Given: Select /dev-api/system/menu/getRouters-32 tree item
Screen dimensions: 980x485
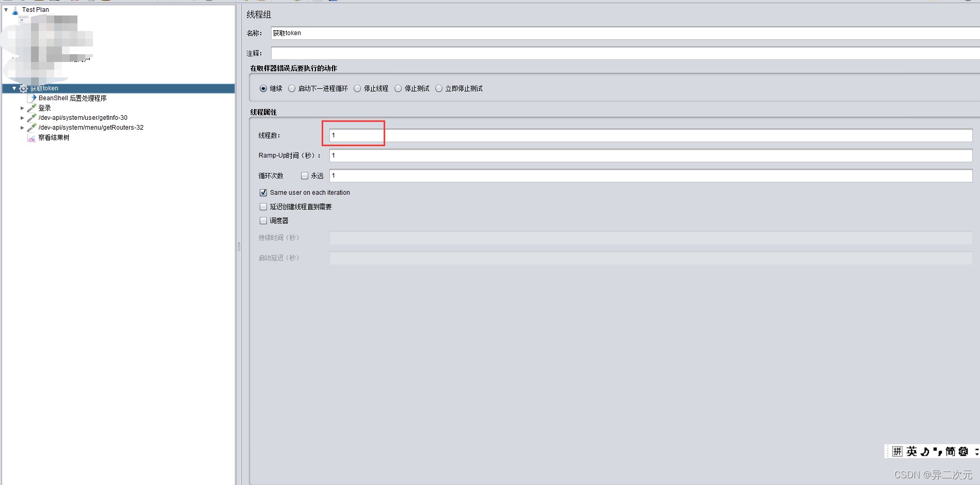Looking at the screenshot, I should pos(91,128).
